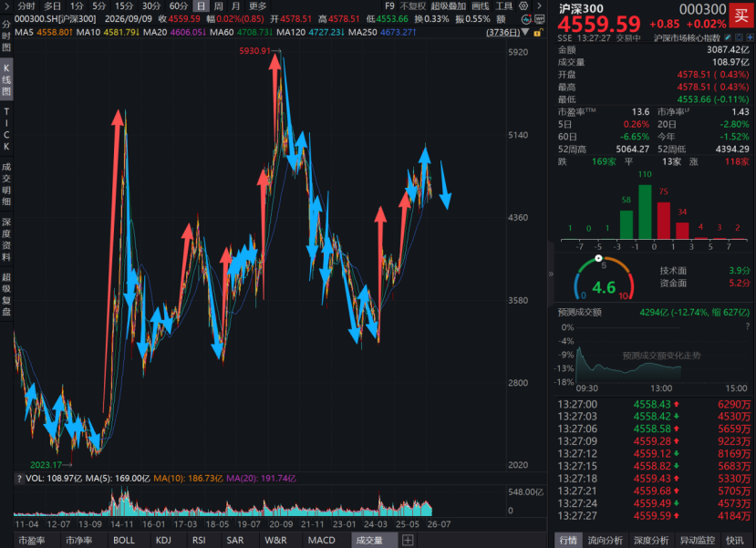Click the red 买 buy button
The width and height of the screenshot is (756, 548).
tap(741, 16)
